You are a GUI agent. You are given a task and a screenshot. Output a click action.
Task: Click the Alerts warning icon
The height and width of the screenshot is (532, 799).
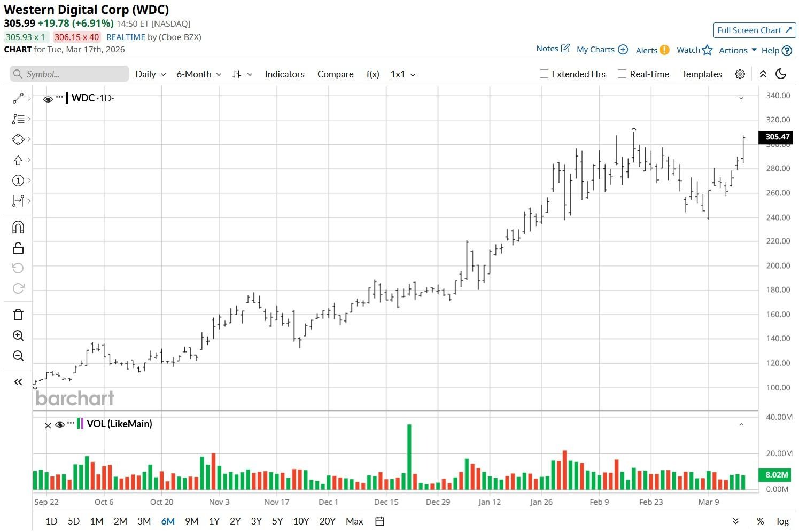tap(664, 50)
